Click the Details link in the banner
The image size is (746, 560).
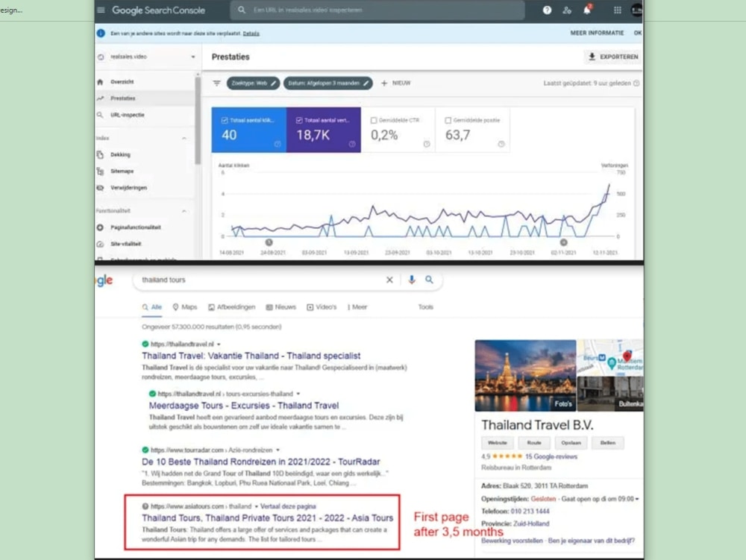[251, 34]
